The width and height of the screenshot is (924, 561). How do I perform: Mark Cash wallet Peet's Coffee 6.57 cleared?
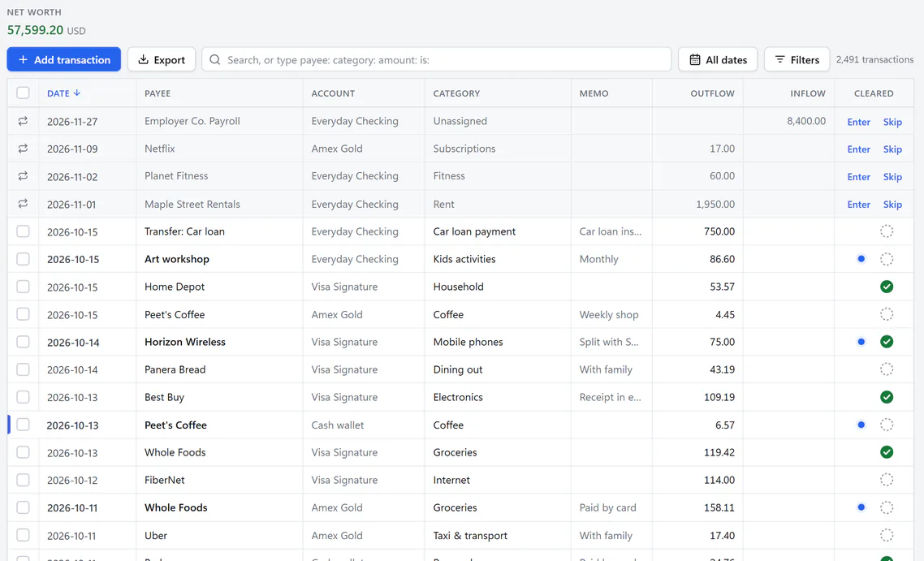(887, 425)
